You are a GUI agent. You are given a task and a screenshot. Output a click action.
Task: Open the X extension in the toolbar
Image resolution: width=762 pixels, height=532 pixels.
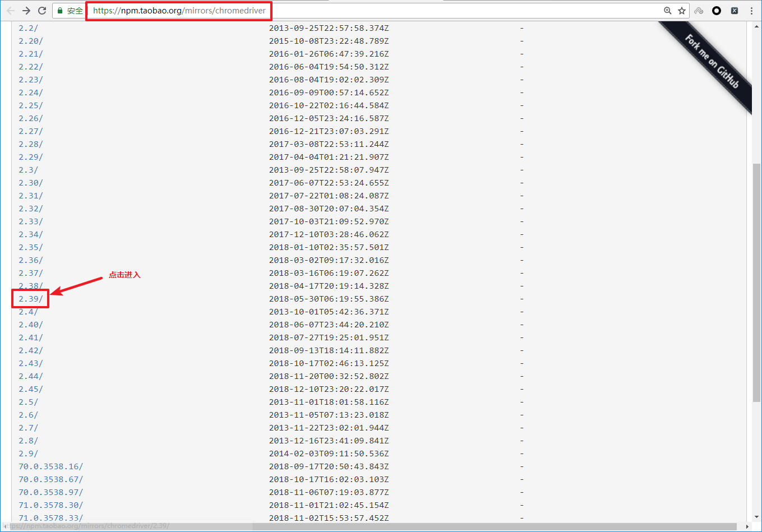tap(734, 10)
